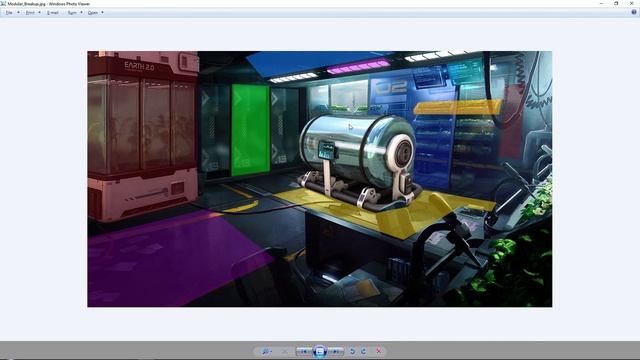Image resolution: width=640 pixels, height=360 pixels.
Task: Open the Open menu
Action: tap(93, 13)
